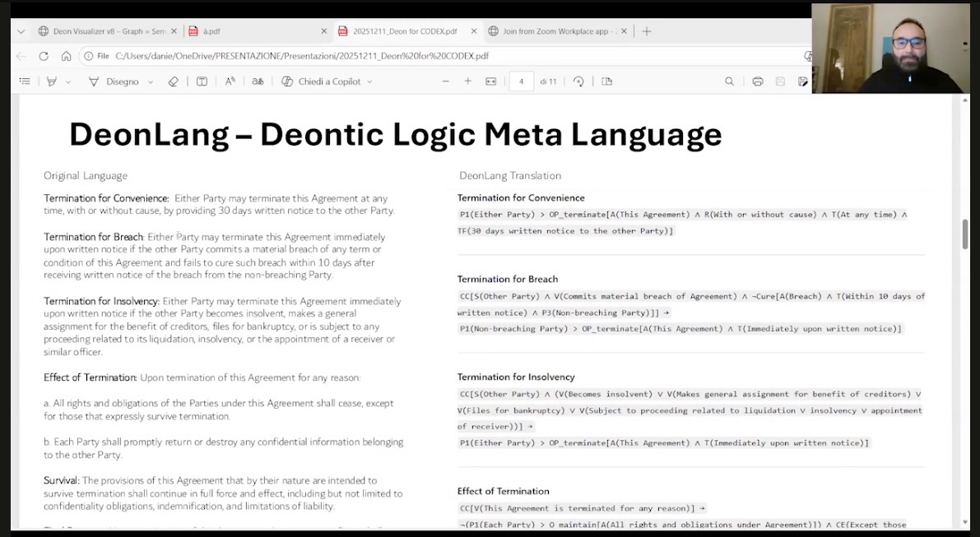Rotate the PDF page

(578, 81)
